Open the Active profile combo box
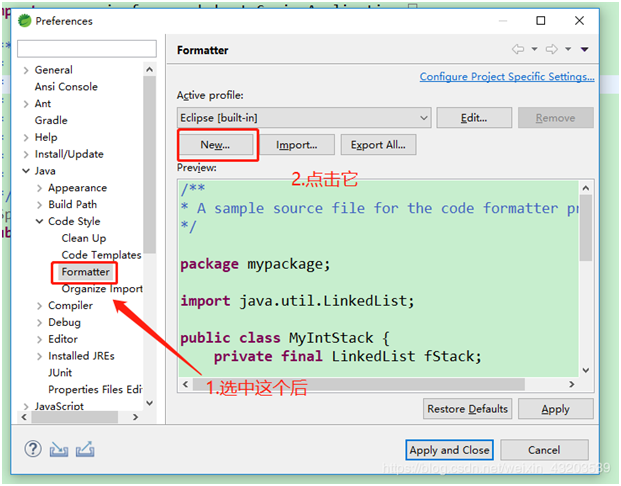The width and height of the screenshot is (621, 486). tap(304, 118)
